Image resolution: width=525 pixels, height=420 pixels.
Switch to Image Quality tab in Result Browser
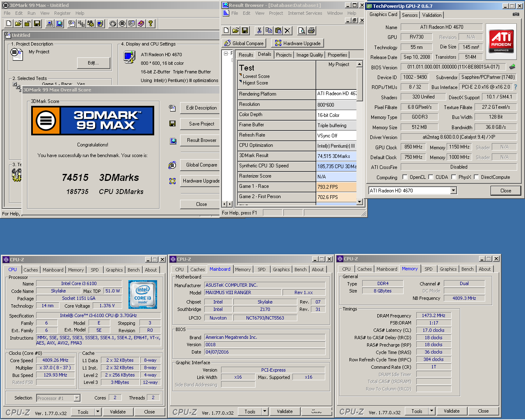coord(310,55)
